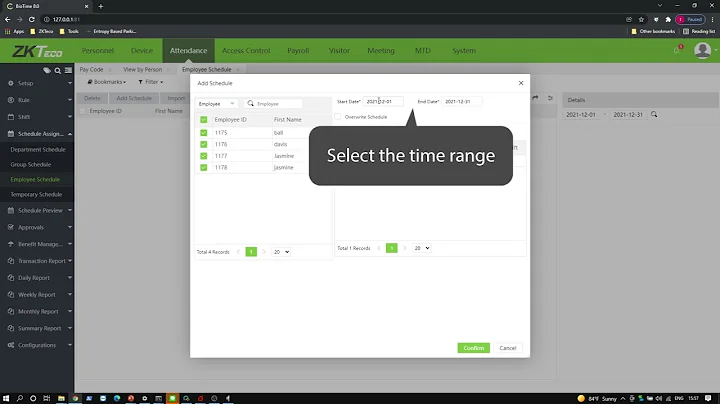This screenshot has height=404, width=720.
Task: Open Temporary Schedule in sidebar
Action: (x=36, y=195)
